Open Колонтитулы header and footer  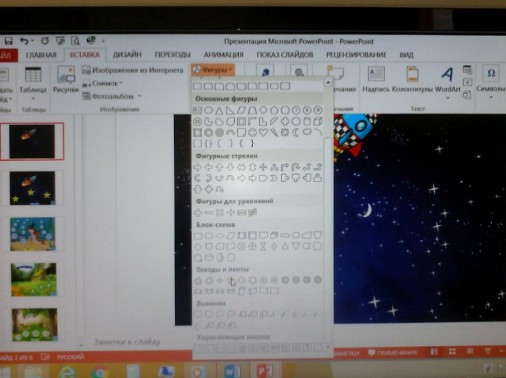coord(413,80)
